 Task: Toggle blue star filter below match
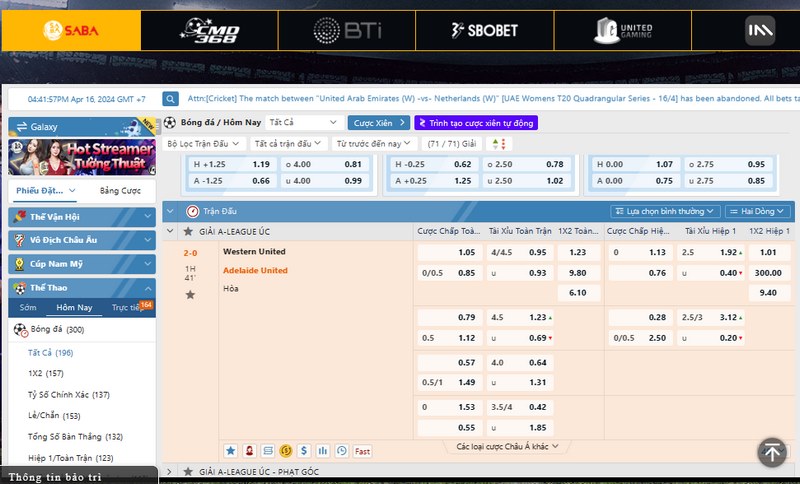[x=230, y=451]
